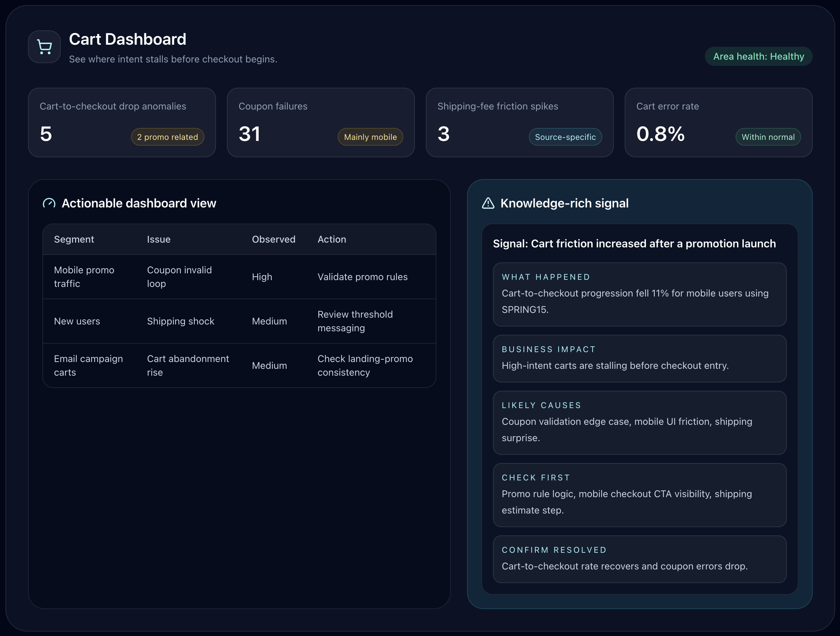Viewport: 840px width, 636px height.
Task: Click the gauge icon beside Actionable dashboard view
Action: click(x=49, y=203)
